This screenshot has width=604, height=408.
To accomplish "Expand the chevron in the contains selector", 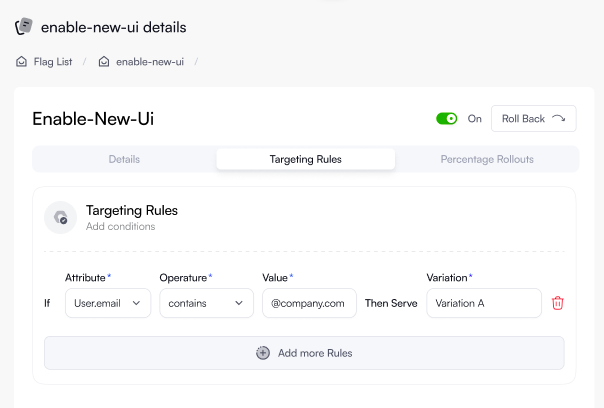I will point(239,303).
